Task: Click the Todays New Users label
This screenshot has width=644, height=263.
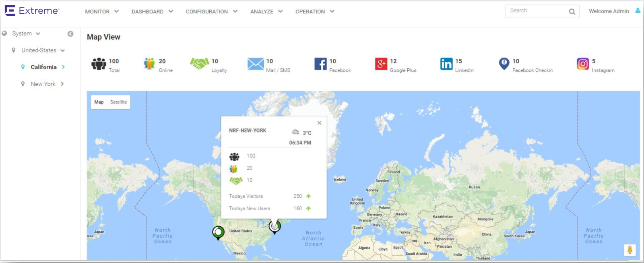Action: (x=250, y=209)
